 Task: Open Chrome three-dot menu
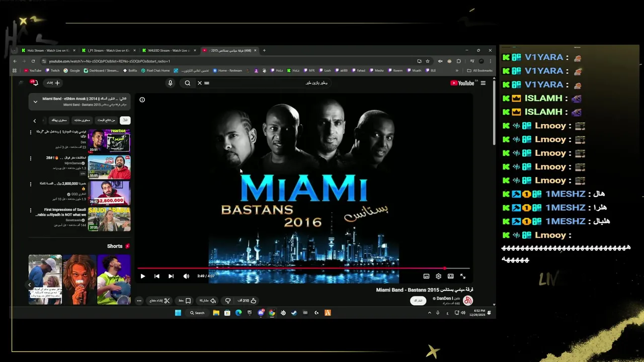pyautogui.click(x=490, y=61)
